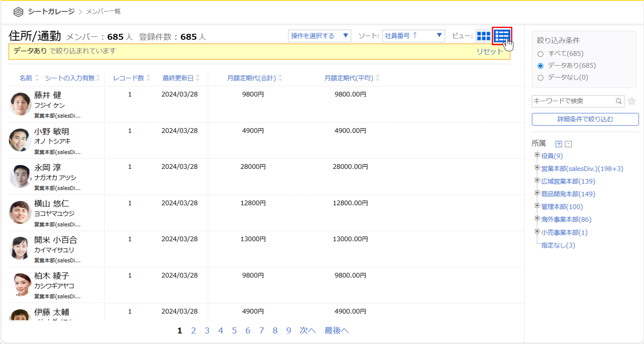Click the favorite star icon
The height and width of the screenshot is (344, 644).
[632, 101]
